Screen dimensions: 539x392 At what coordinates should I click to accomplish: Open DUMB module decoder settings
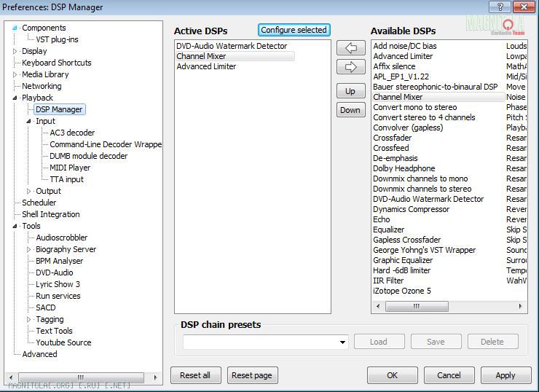pyautogui.click(x=88, y=156)
